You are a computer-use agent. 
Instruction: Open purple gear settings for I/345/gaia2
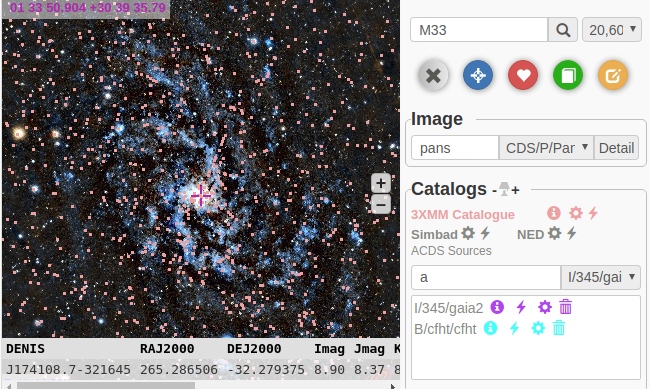click(x=545, y=307)
